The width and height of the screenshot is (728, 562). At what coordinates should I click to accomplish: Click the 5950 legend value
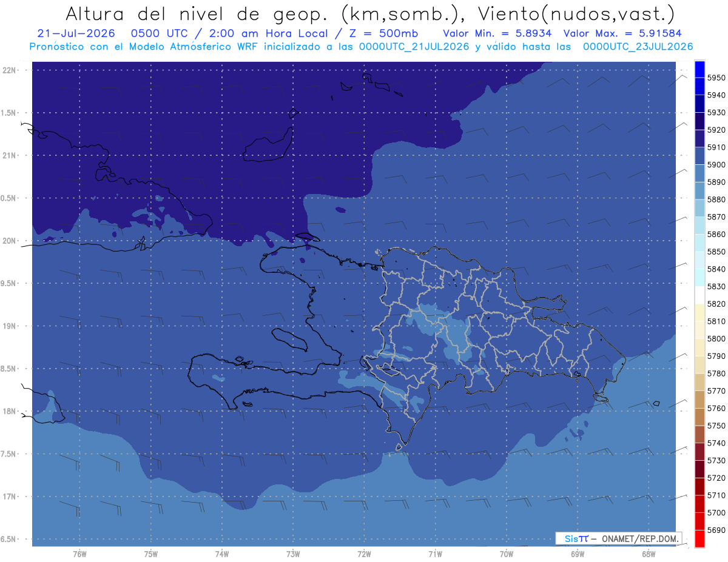tap(716, 78)
